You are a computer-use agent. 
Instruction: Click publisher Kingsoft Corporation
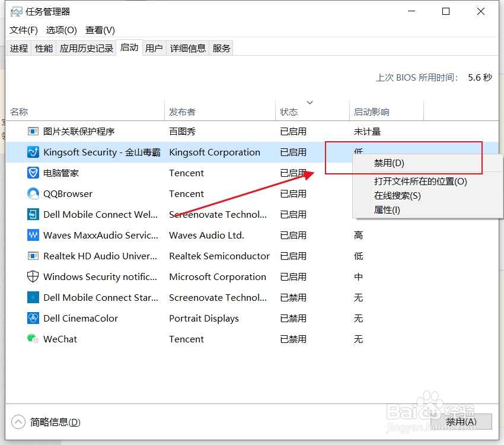(x=215, y=152)
